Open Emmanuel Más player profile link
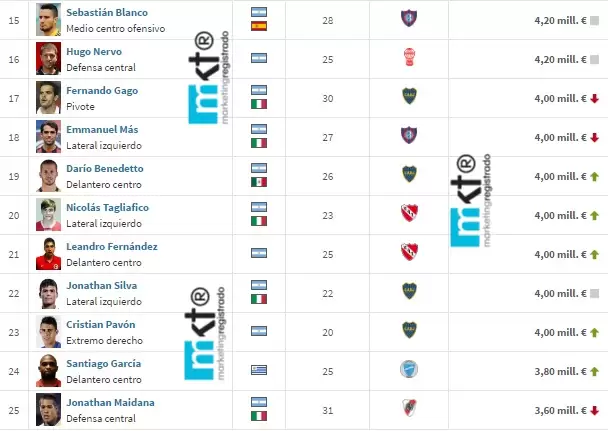The height and width of the screenshot is (431, 608). 102,129
